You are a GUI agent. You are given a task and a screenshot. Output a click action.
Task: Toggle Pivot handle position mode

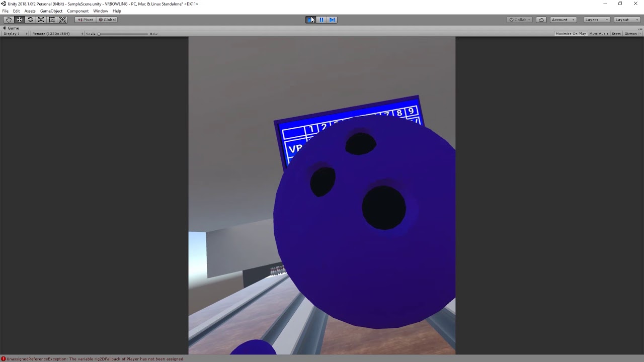86,20
